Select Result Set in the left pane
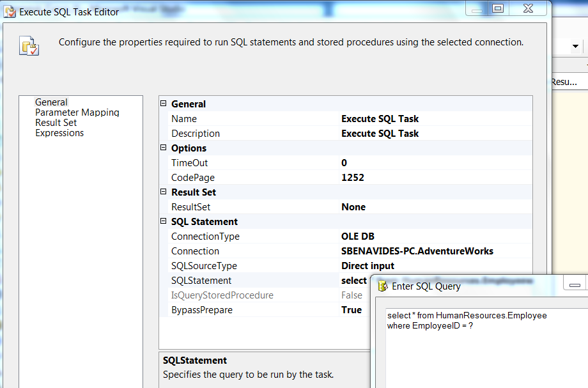This screenshot has height=388, width=588. (x=55, y=122)
